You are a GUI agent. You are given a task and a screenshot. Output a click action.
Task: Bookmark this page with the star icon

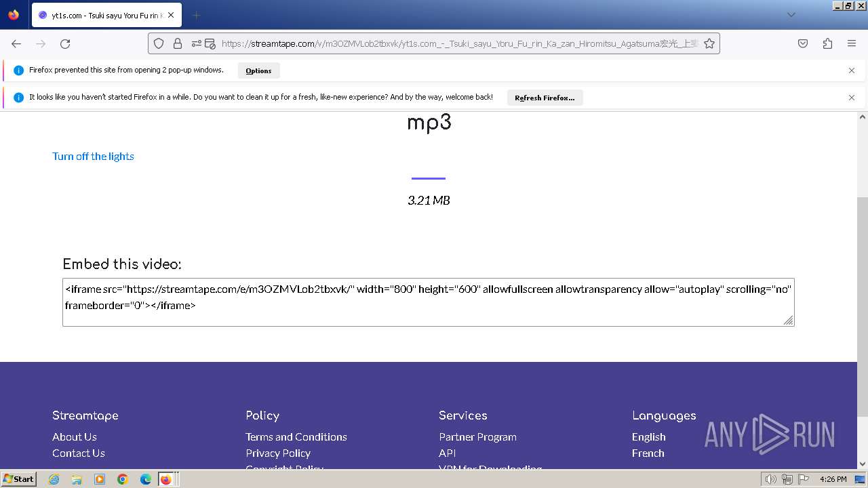(x=709, y=43)
